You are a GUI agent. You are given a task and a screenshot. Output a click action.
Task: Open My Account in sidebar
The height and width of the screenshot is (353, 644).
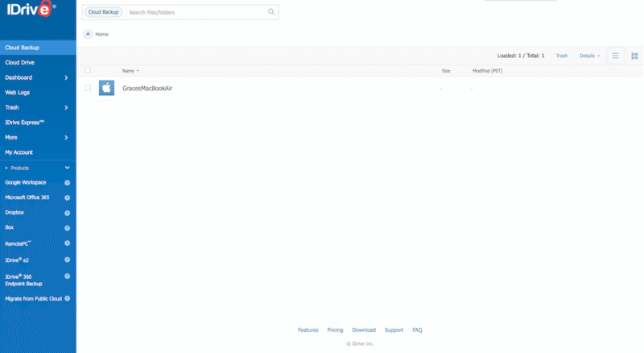(19, 152)
